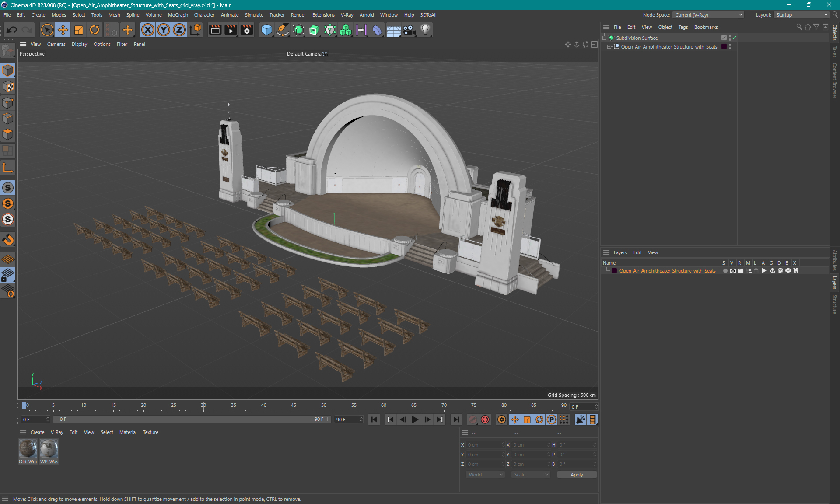Toggle Enable Snap S icon
Screen dimensions: 840x504
click(8, 188)
